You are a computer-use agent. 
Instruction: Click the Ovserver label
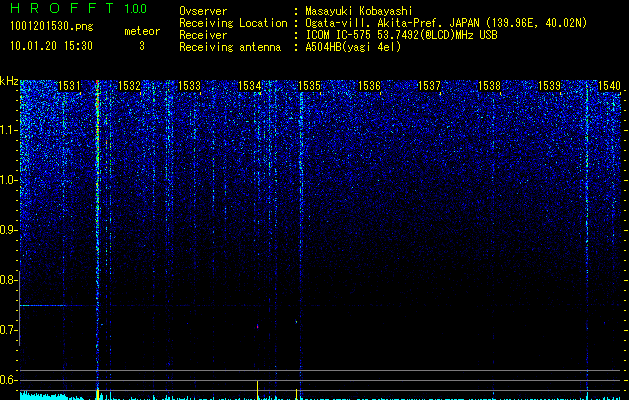pos(203,11)
